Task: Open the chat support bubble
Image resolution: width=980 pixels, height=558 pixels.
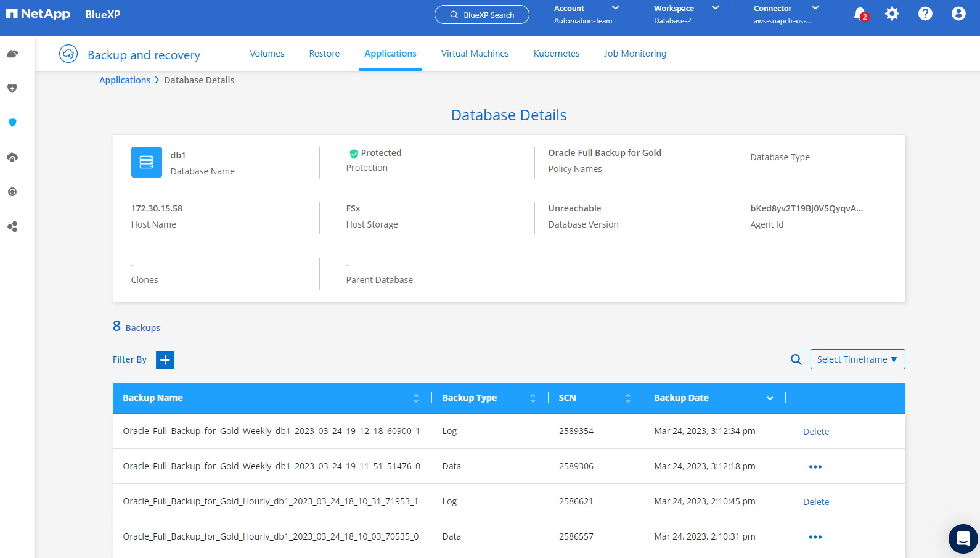Action: pos(963,539)
